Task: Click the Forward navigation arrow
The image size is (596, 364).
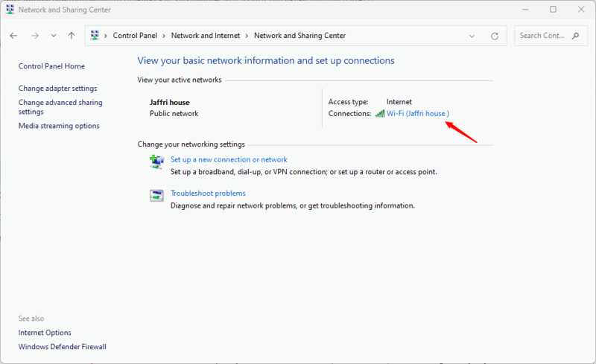Action: 35,36
